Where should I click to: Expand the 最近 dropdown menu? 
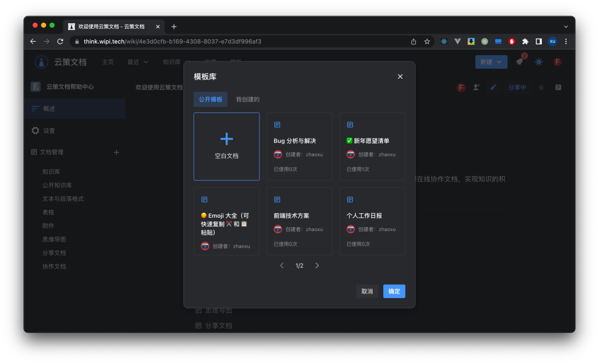tap(138, 62)
